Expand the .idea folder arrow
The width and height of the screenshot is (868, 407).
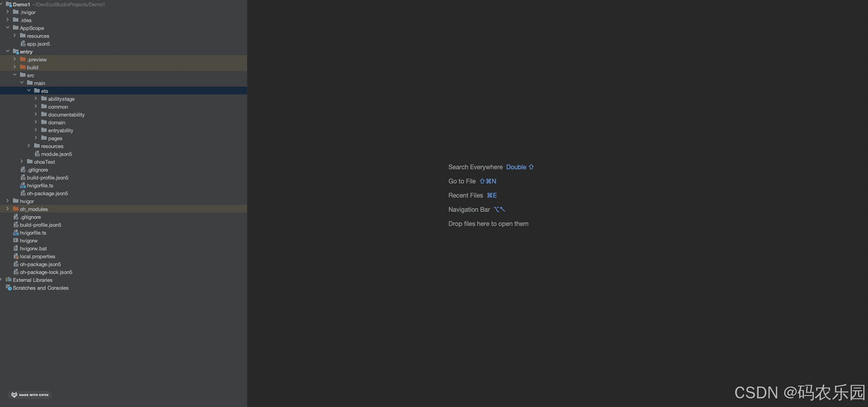[x=7, y=20]
